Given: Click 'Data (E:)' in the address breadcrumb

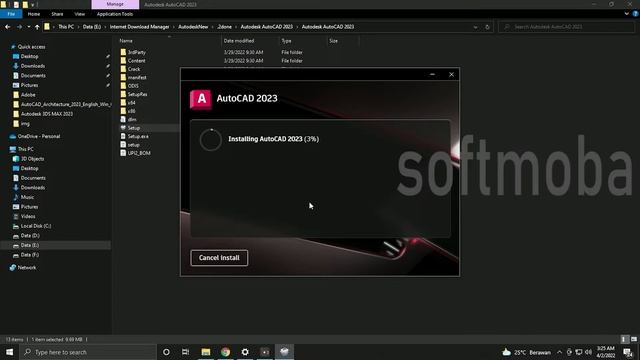Looking at the screenshot, I should point(91,27).
